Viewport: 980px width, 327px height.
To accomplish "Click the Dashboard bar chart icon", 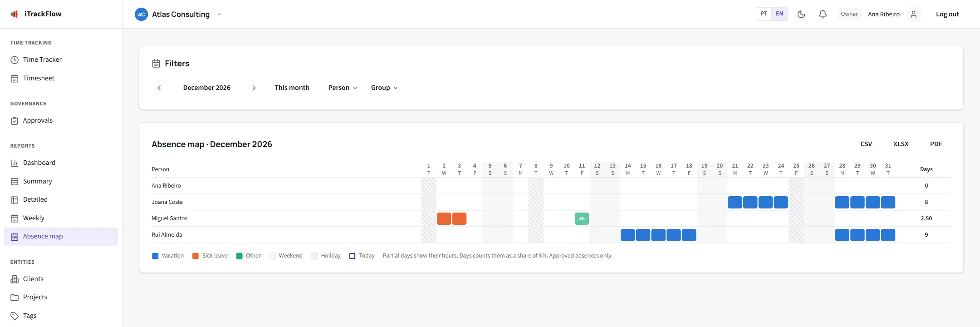I will click(15, 163).
